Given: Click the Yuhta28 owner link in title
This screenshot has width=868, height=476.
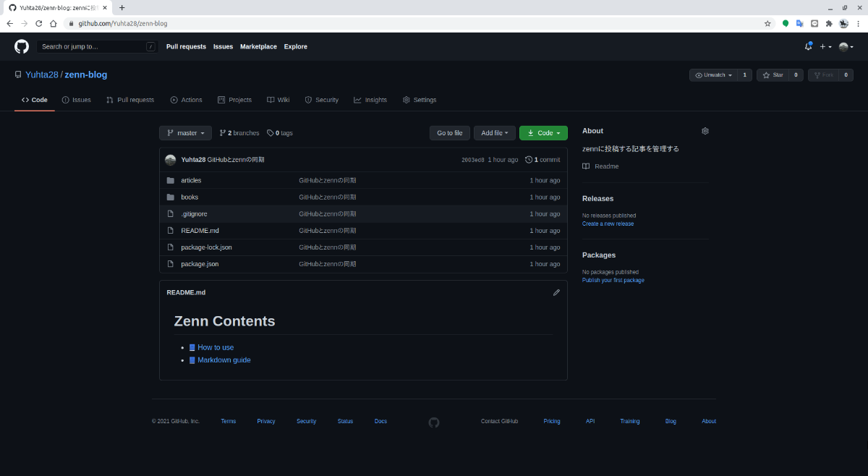Looking at the screenshot, I should point(41,75).
